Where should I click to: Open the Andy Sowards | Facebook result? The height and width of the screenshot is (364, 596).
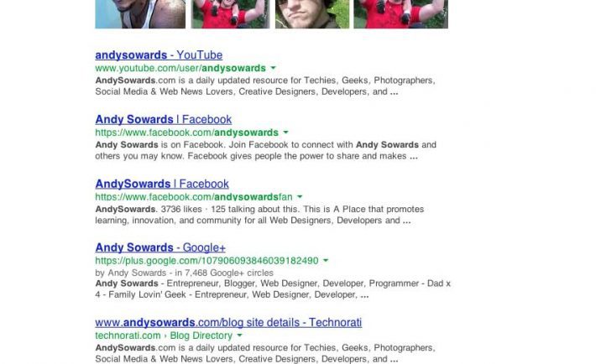[x=163, y=120]
